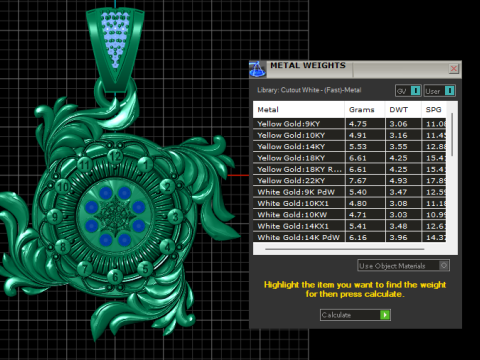The image size is (480, 360).
Task: Click the vertical scrollbar of metal list
Action: (452, 134)
